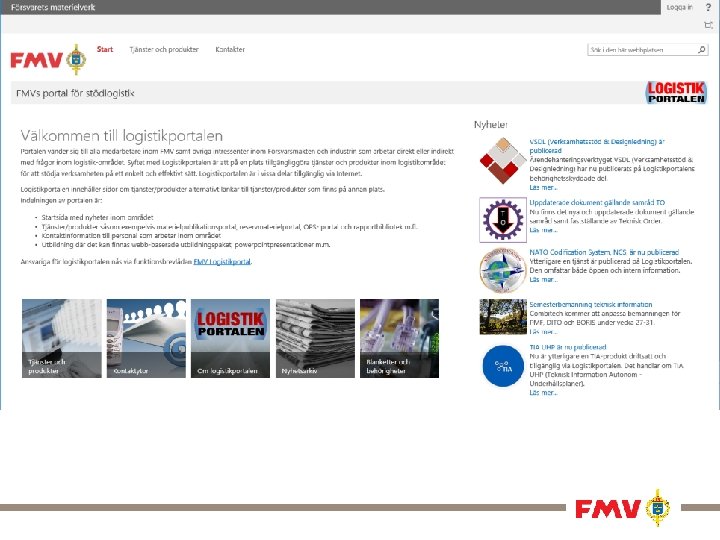Open the TO gear news icon

pos(503,220)
